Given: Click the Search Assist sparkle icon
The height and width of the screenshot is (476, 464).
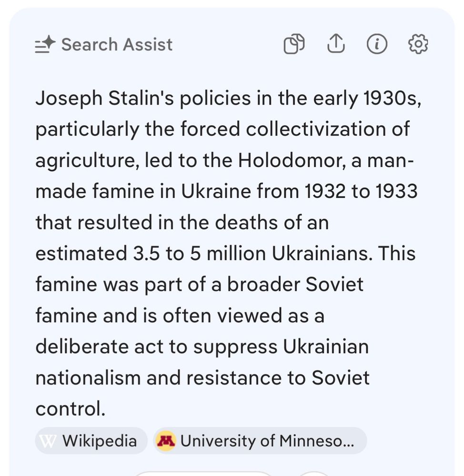Looking at the screenshot, I should tap(45, 45).
